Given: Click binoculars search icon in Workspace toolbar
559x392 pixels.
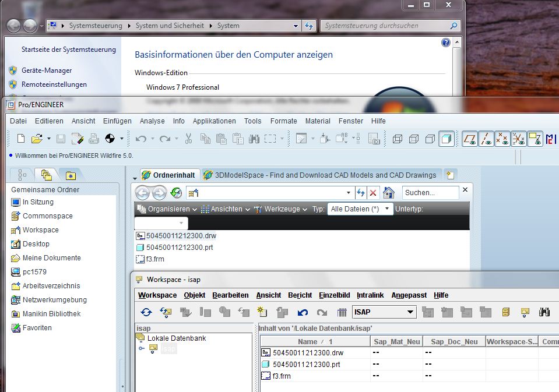Looking at the screenshot, I should pyautogui.click(x=544, y=313).
